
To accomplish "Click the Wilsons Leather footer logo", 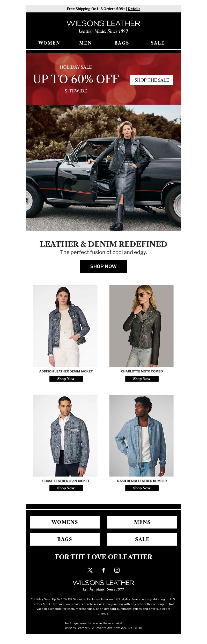I will tap(103, 585).
